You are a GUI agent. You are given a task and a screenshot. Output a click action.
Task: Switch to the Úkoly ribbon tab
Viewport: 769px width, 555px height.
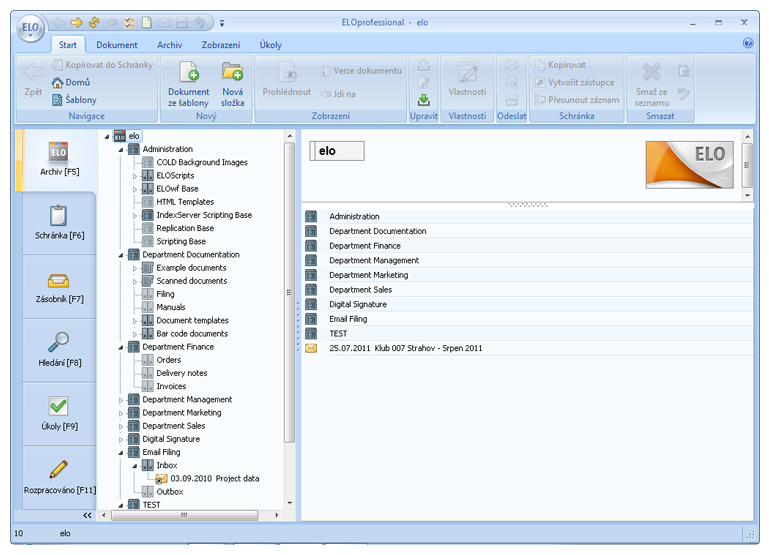tap(270, 45)
